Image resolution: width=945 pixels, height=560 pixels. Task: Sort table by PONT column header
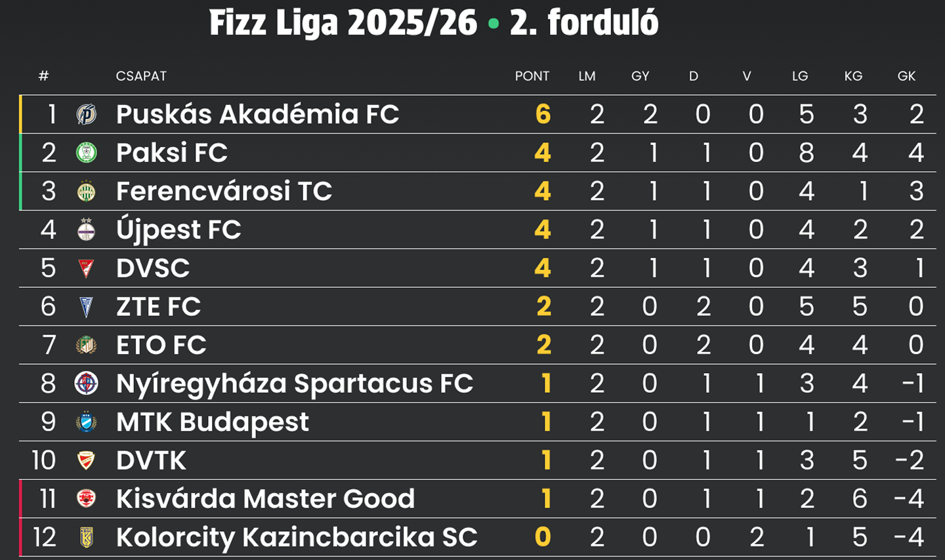(x=532, y=76)
